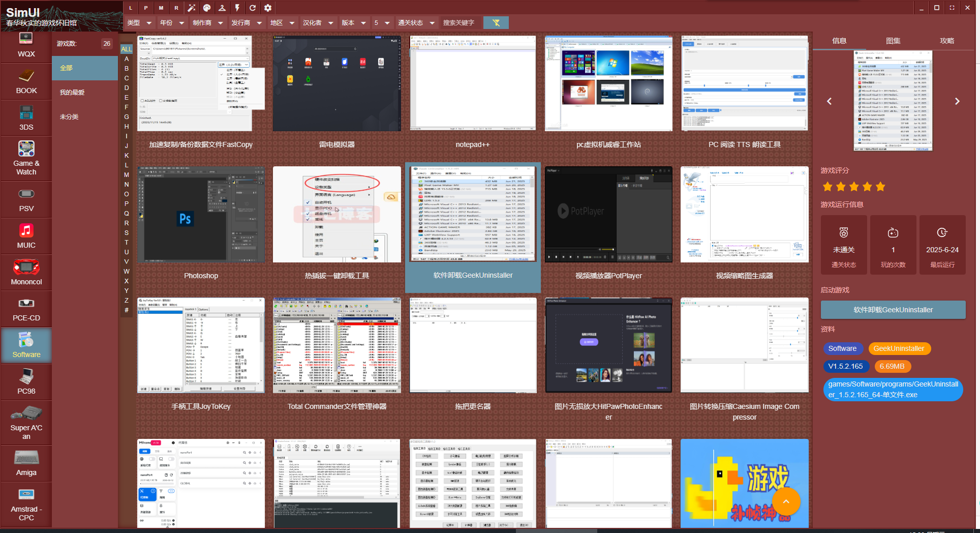The width and height of the screenshot is (980, 533).
Task: Click the lightning bolt toolbar icon
Action: [x=237, y=8]
